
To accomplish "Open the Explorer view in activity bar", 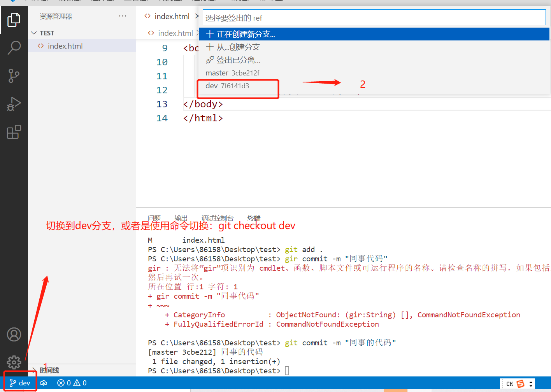I will tap(14, 19).
